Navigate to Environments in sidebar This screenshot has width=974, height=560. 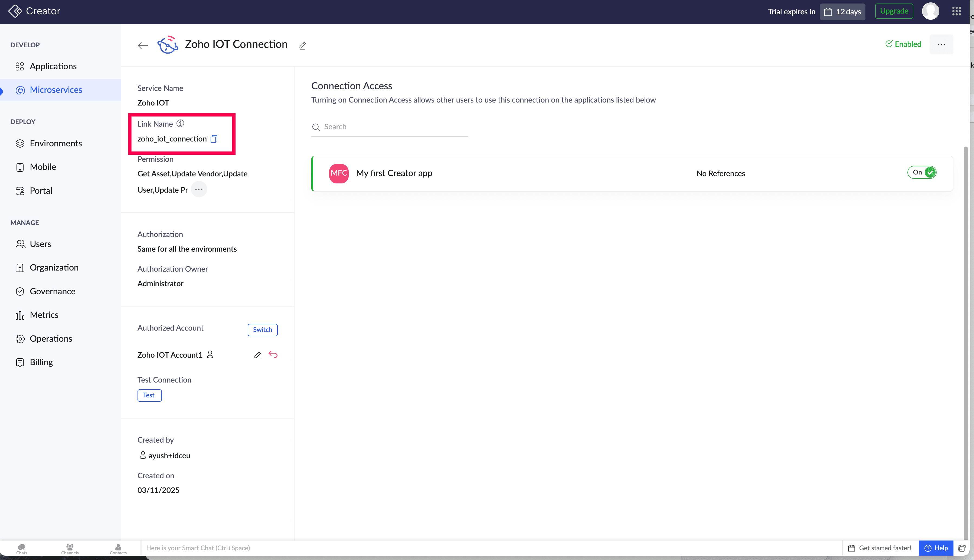[x=56, y=143]
